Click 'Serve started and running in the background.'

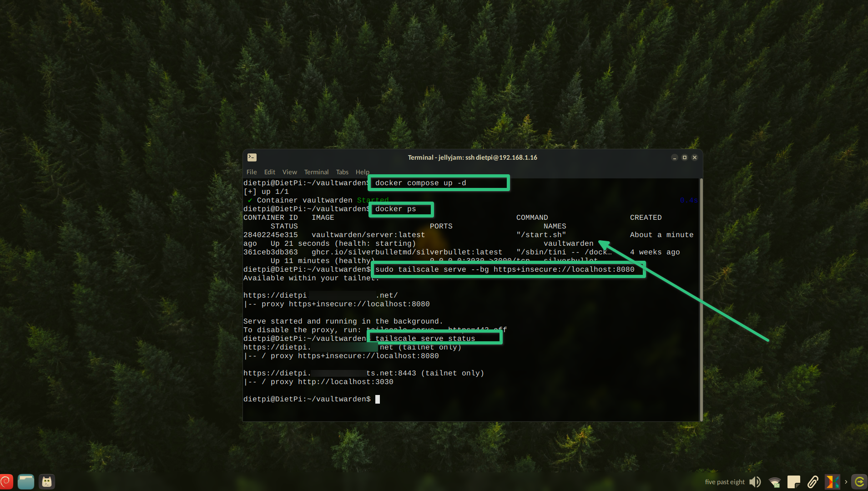(x=343, y=321)
